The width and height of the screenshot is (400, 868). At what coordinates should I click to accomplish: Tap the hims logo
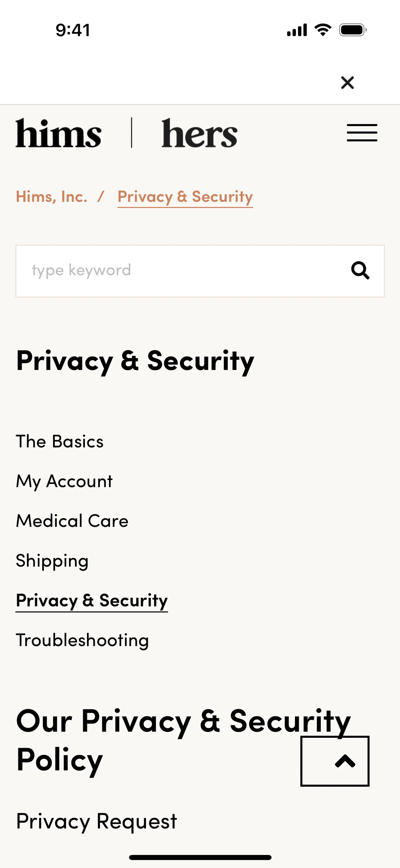59,133
